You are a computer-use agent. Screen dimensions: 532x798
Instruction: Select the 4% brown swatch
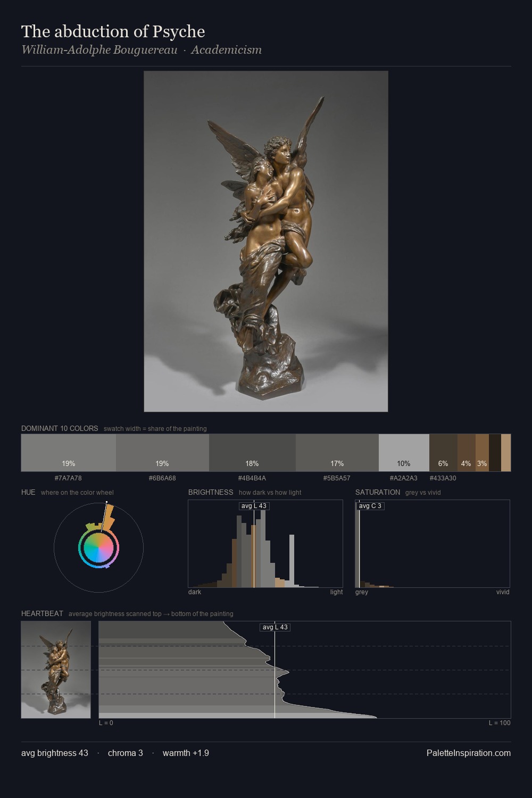[466, 453]
